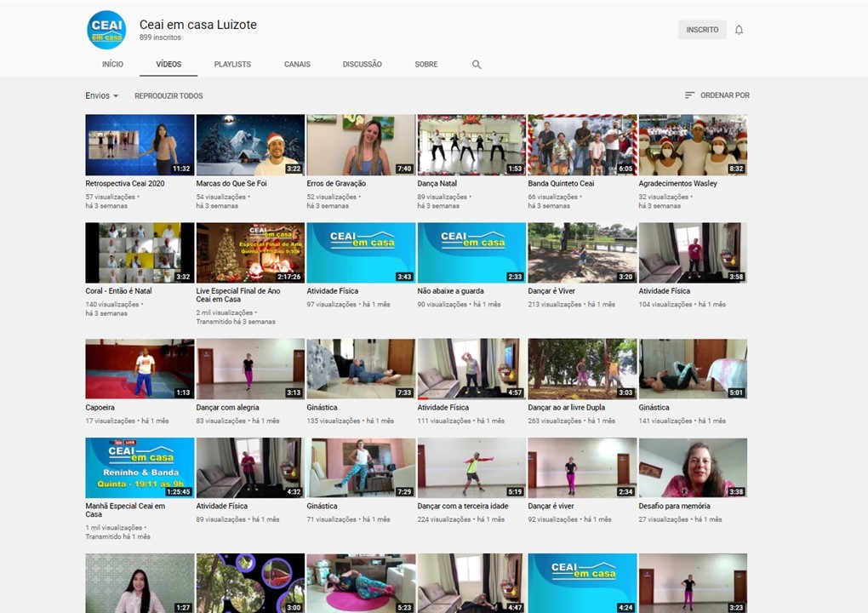Open the SOBRE tab
Image resolution: width=868 pixels, height=613 pixels.
(x=426, y=64)
